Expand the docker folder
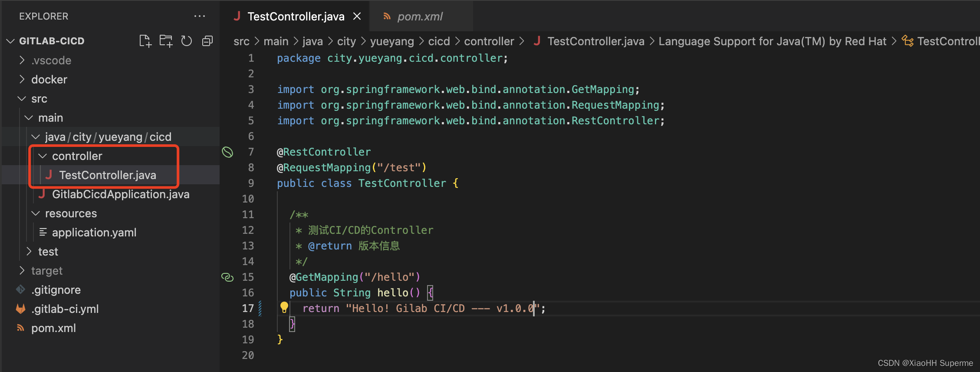 tap(22, 79)
